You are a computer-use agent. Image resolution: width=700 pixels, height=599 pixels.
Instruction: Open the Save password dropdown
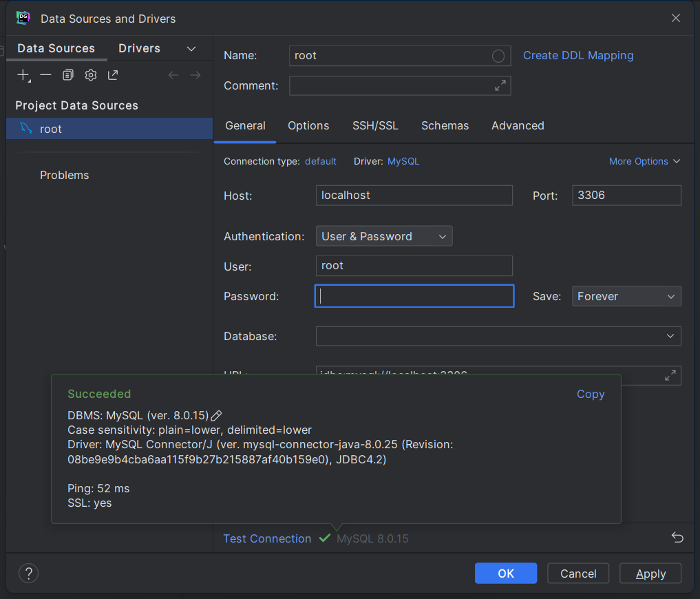click(x=626, y=296)
